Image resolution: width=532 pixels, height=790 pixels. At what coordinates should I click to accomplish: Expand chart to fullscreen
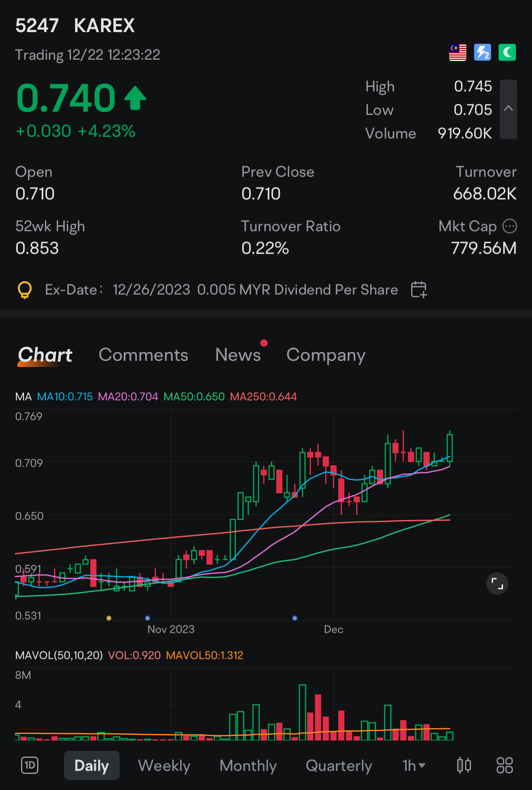pos(497,584)
